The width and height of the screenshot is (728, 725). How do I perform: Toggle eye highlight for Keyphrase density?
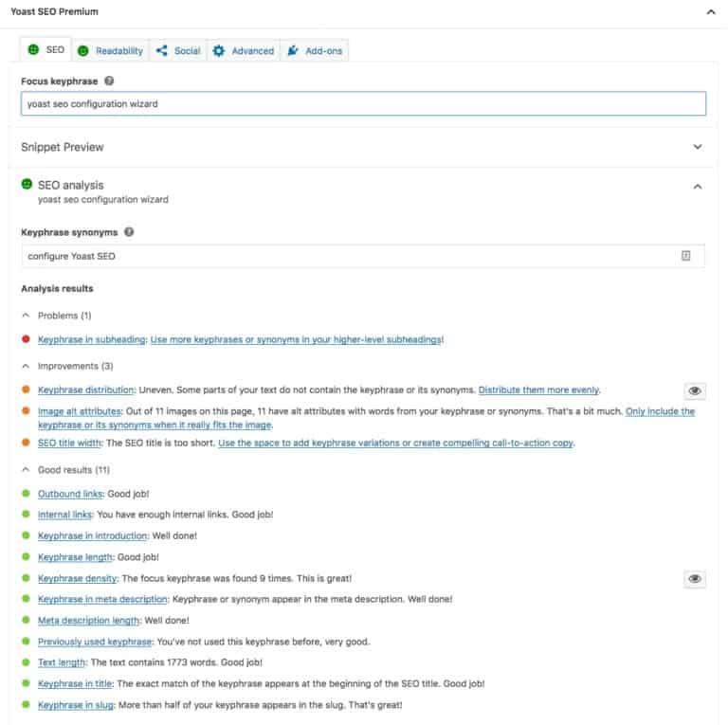[695, 579]
